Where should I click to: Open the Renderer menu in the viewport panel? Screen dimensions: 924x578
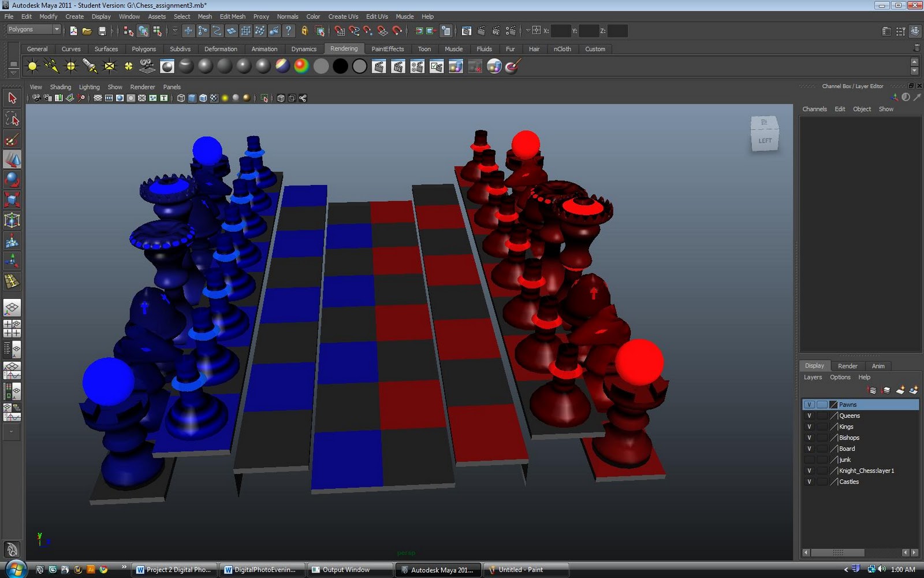(x=142, y=87)
